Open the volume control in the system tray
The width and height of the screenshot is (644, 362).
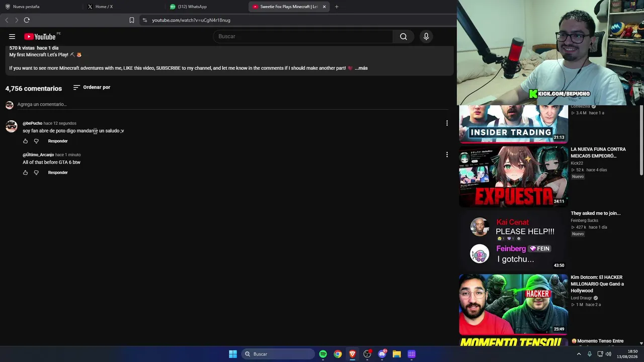coord(608,354)
